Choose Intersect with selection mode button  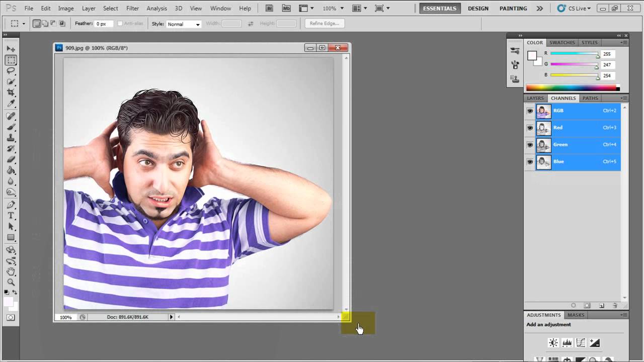pyautogui.click(x=62, y=24)
